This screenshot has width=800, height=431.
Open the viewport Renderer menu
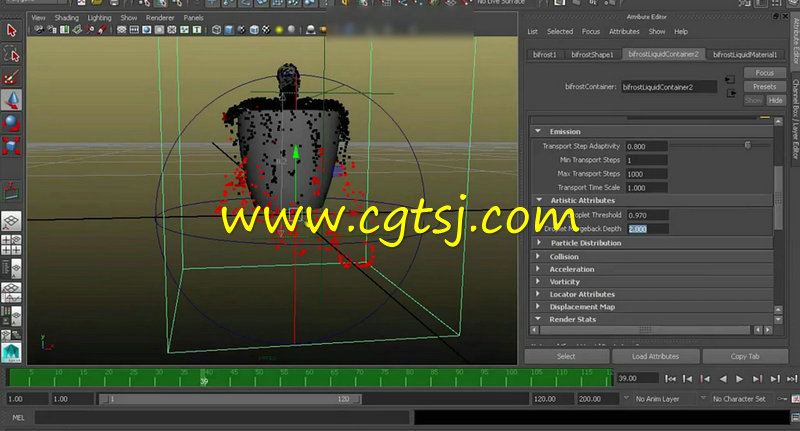coord(160,18)
